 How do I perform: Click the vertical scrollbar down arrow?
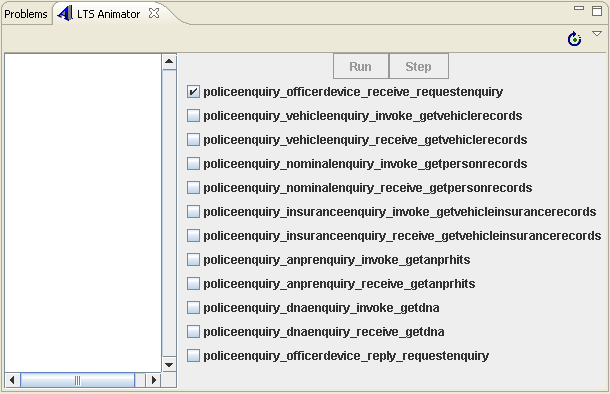(x=169, y=364)
